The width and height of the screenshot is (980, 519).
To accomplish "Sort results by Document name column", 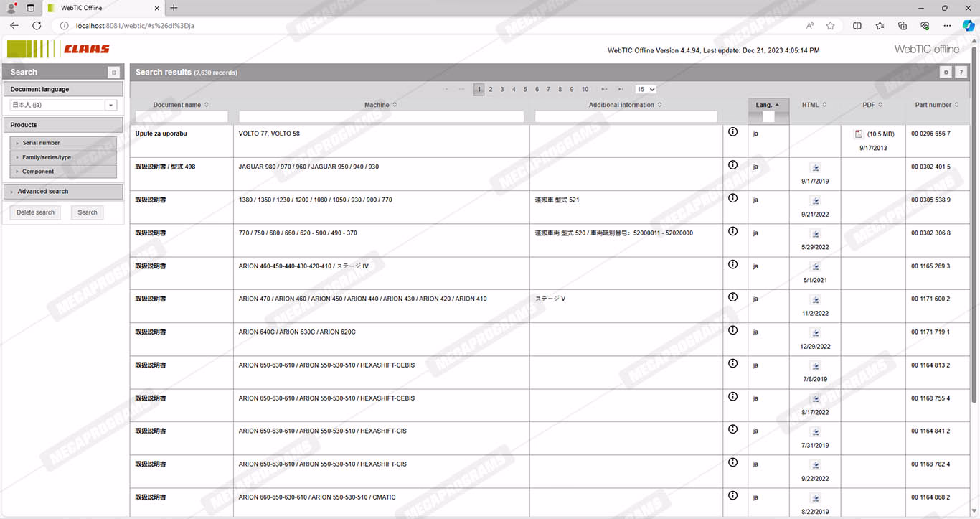I will 181,105.
